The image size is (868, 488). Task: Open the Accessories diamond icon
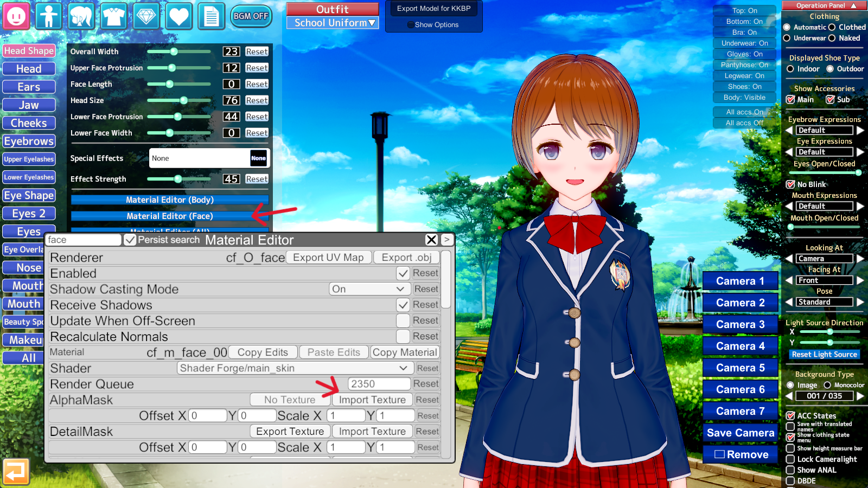[x=146, y=16]
